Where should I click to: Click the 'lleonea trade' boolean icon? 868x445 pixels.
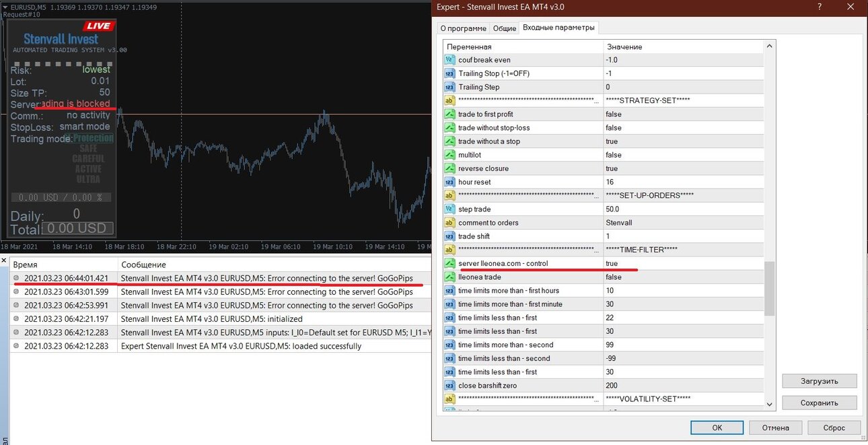tap(450, 277)
